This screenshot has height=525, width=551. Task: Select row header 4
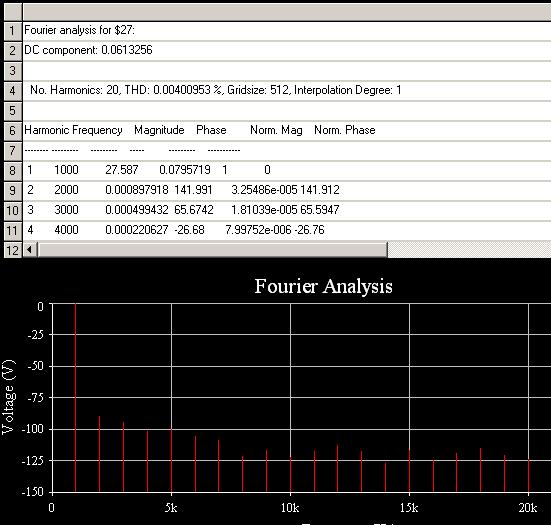(x=13, y=91)
